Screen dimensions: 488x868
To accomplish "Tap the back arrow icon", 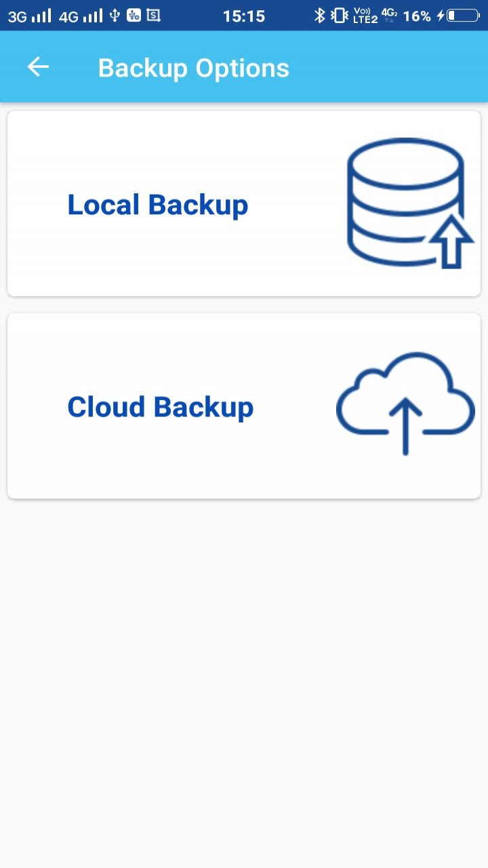I will point(38,67).
